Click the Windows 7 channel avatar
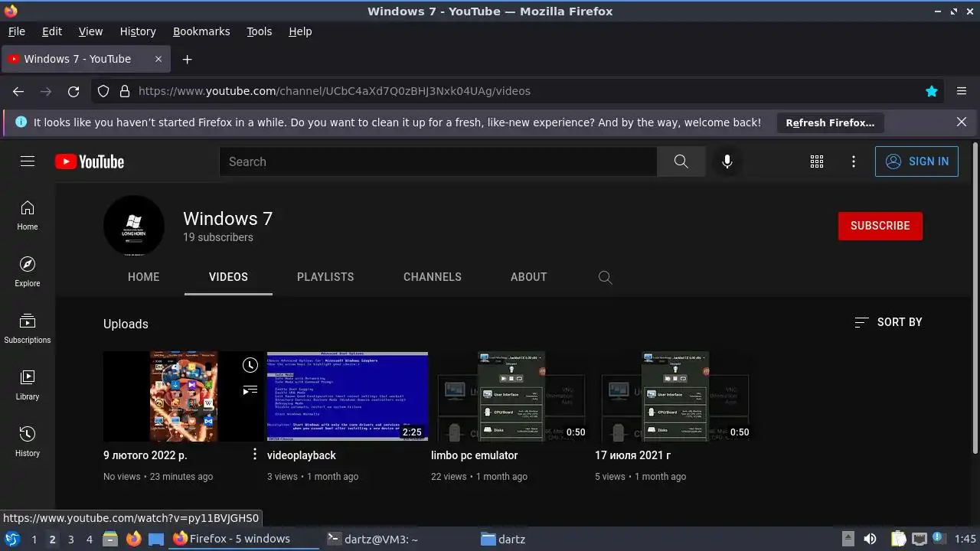The image size is (980, 551). 134,226
